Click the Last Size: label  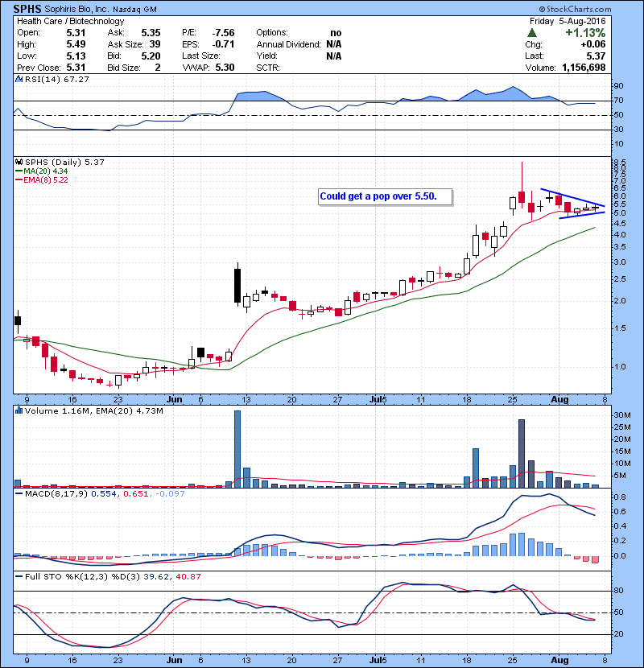pos(200,56)
